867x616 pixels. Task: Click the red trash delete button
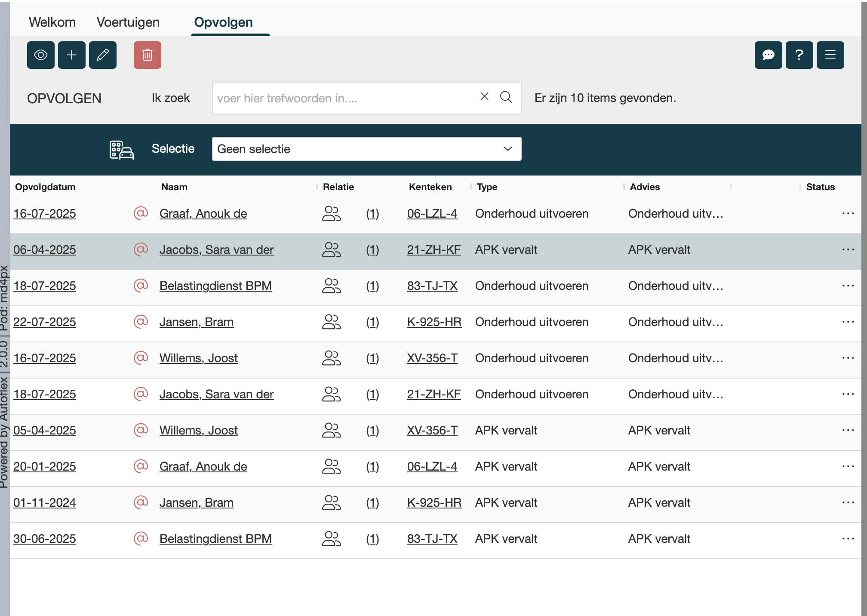[148, 55]
